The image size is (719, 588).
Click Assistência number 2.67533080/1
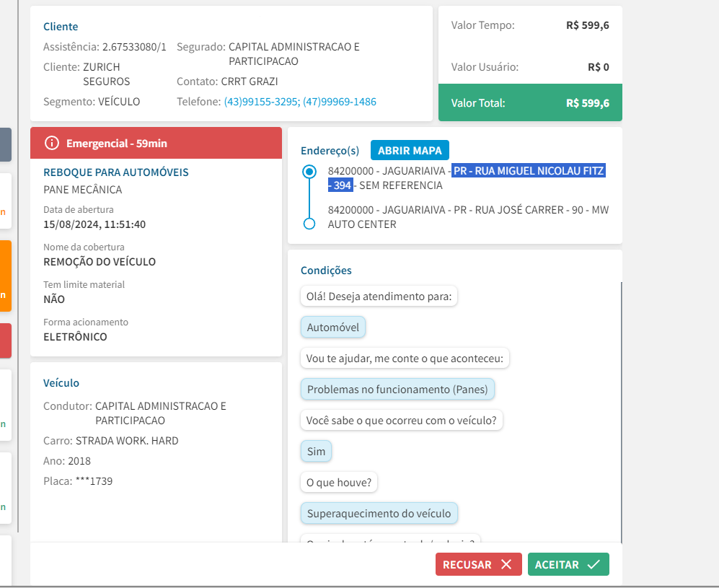click(134, 47)
